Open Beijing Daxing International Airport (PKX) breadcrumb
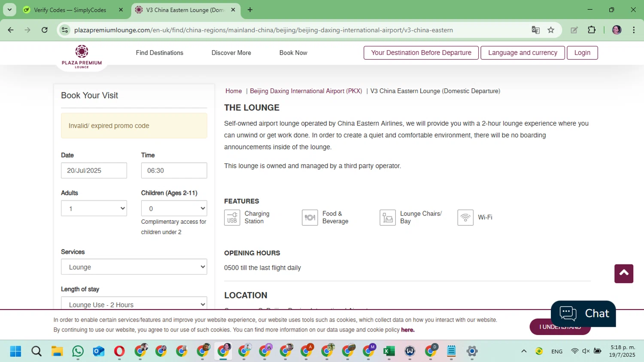The width and height of the screenshot is (644, 362). [x=306, y=91]
